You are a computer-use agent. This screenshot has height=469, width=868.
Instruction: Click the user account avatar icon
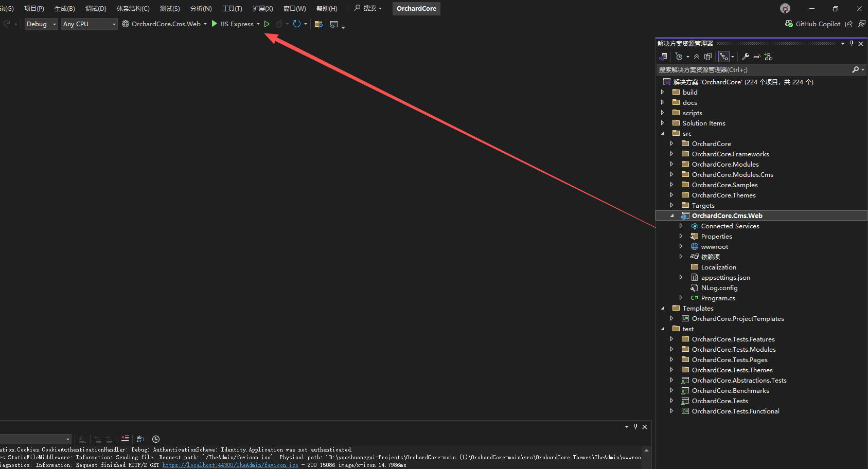(x=785, y=8)
